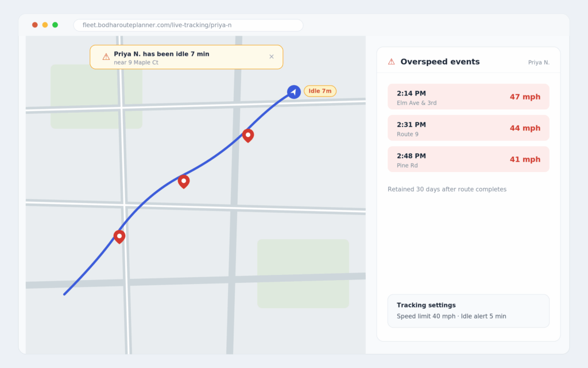This screenshot has width=588, height=368.
Task: Click the 'Overspeed events' heading
Action: [x=440, y=62]
